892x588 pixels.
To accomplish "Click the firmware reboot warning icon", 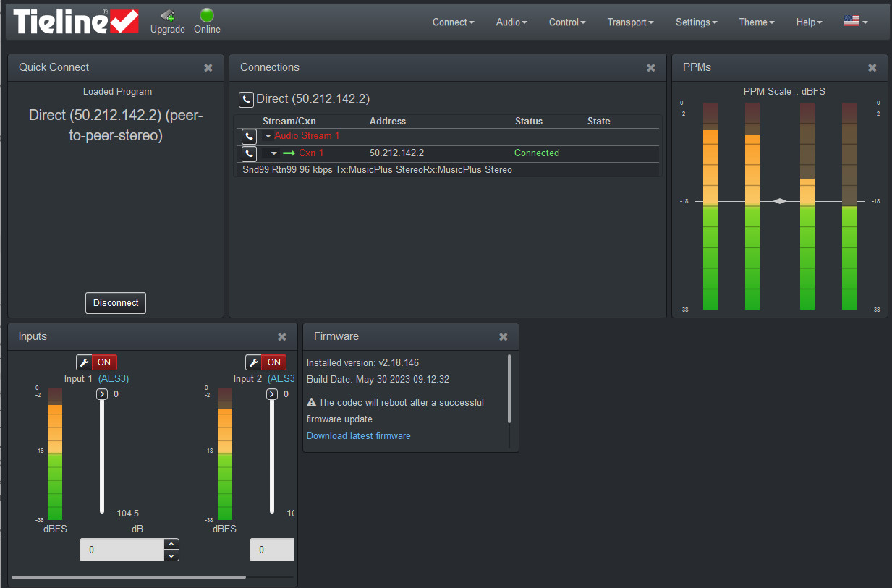I will 311,402.
